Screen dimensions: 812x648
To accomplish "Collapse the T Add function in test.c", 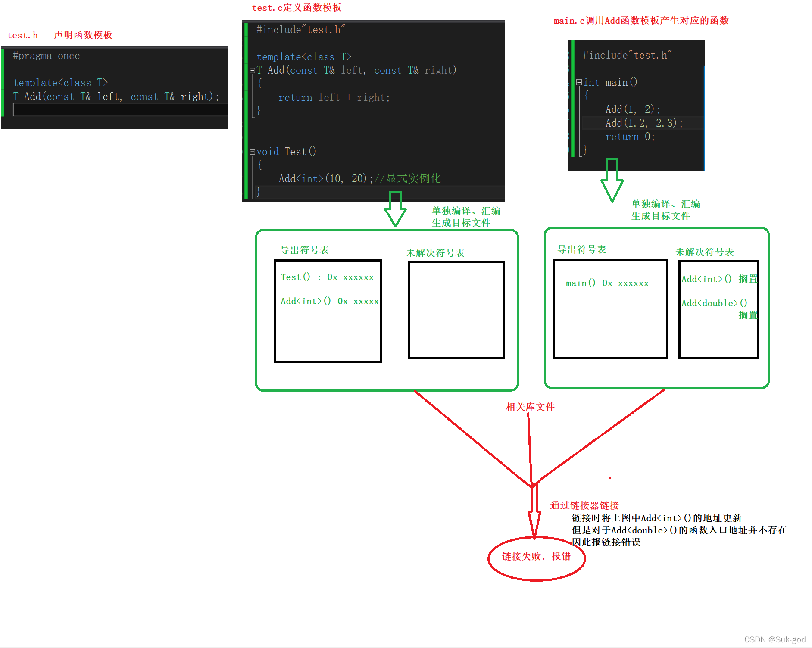I will point(253,70).
